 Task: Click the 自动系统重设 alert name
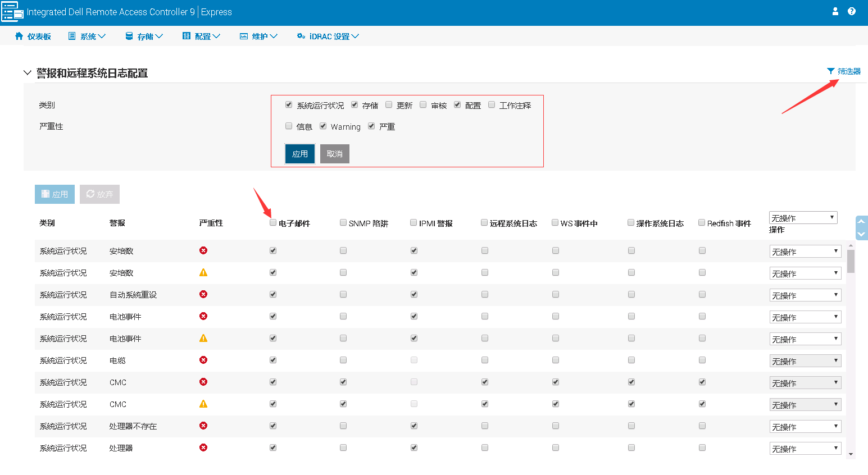[x=133, y=295]
